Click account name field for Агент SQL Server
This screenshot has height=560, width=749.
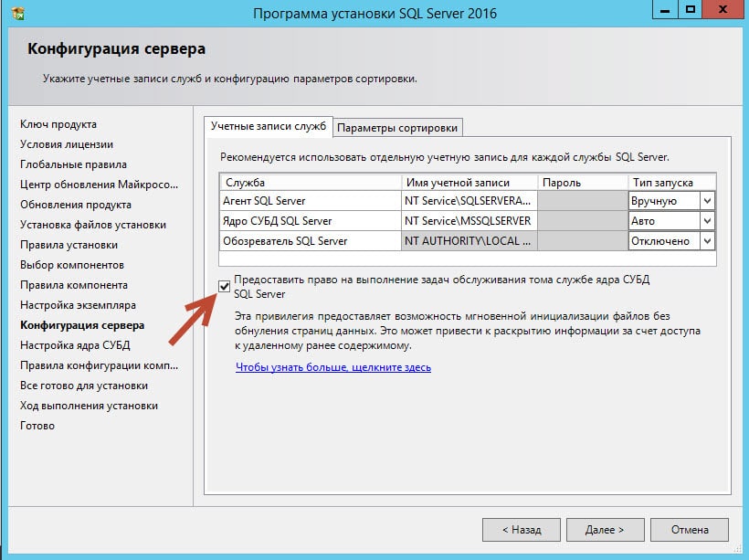468,201
